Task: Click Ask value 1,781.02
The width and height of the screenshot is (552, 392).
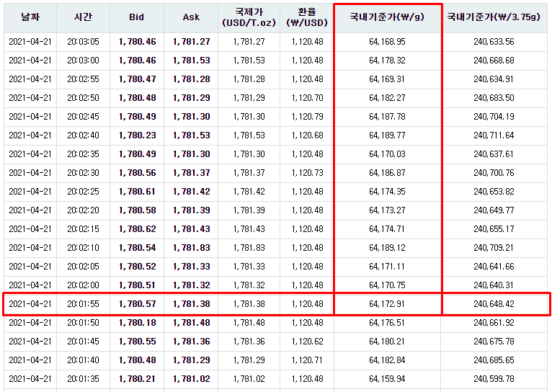Action: pos(192,379)
